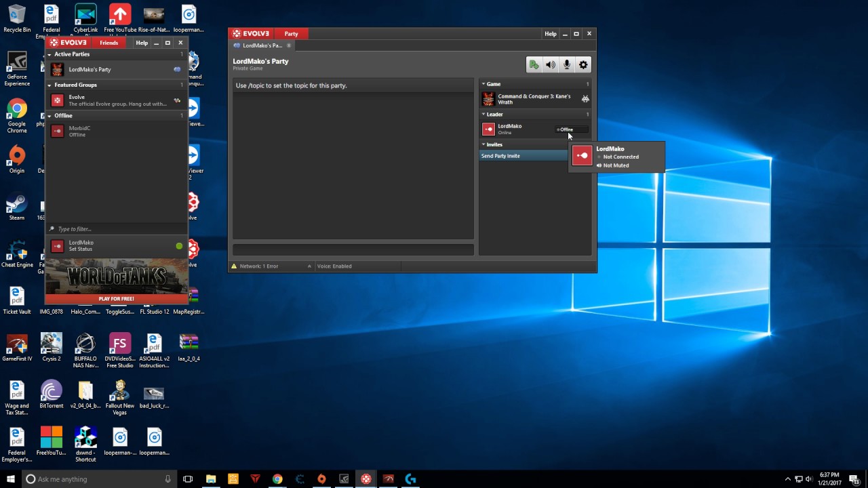Image resolution: width=868 pixels, height=488 pixels.
Task: Select the LordMako's Party chat tab
Action: (261, 45)
